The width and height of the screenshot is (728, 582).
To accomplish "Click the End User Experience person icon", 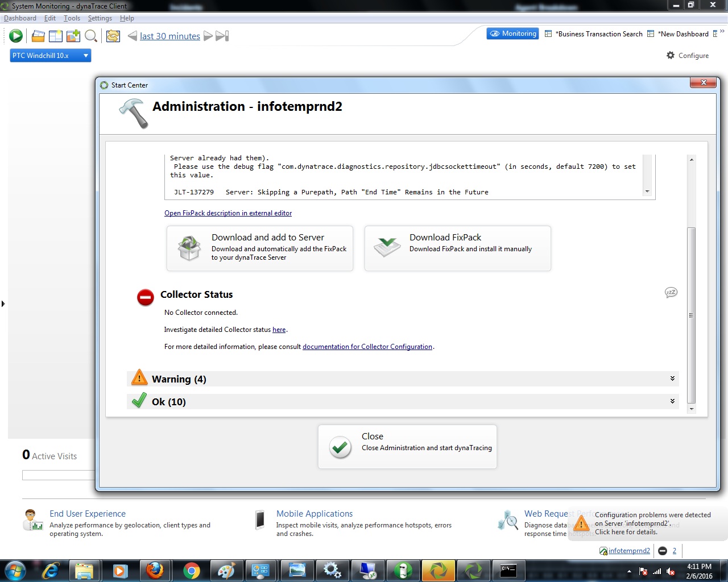I will click(x=32, y=520).
